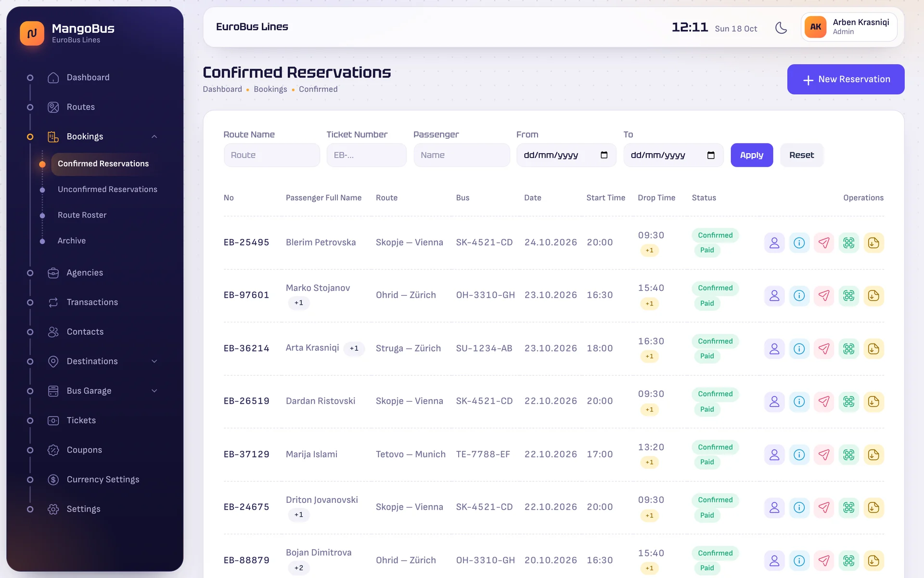Download document for EB-25495

(x=873, y=243)
